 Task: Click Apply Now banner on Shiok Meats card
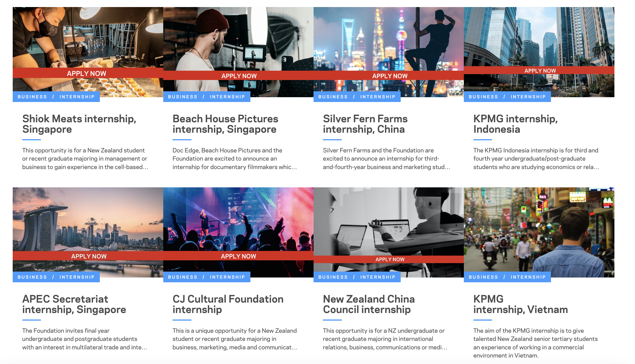click(x=88, y=73)
